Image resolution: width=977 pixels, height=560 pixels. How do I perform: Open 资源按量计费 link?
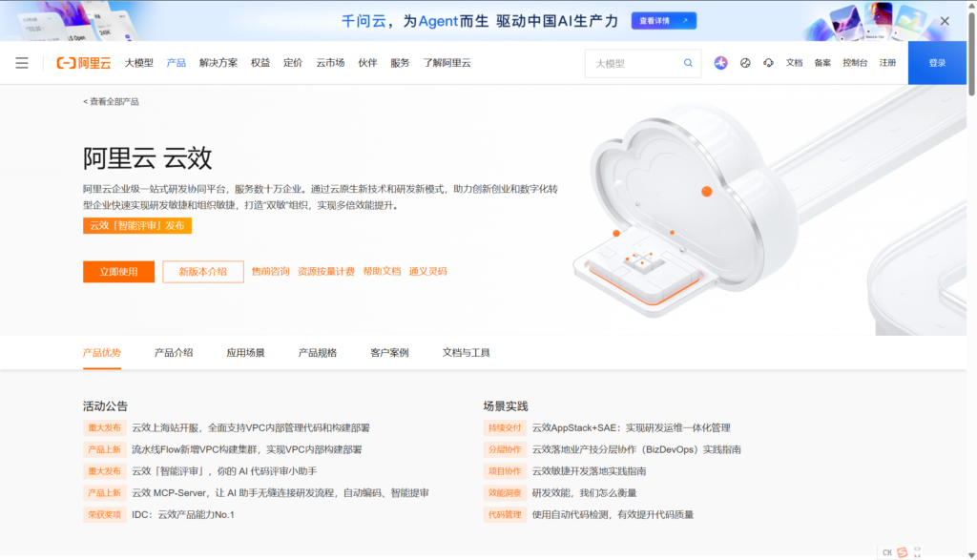326,272
